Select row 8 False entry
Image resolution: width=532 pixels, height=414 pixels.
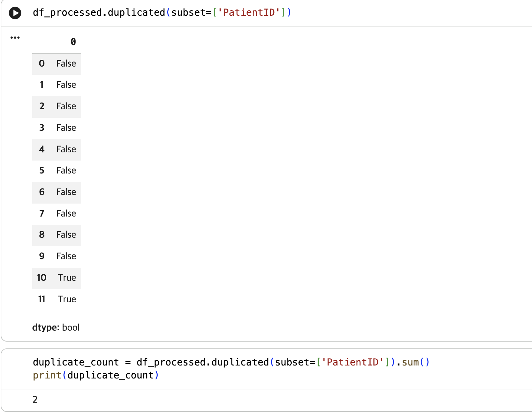(x=66, y=235)
